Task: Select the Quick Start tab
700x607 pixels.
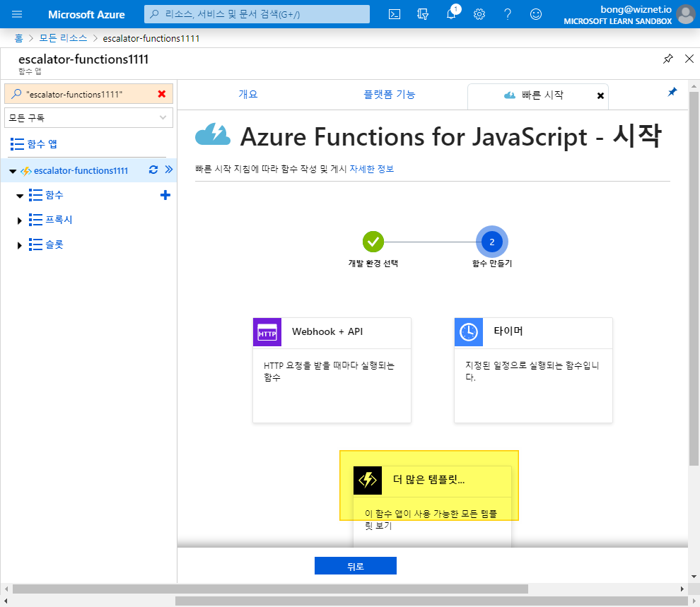Action: [x=537, y=95]
